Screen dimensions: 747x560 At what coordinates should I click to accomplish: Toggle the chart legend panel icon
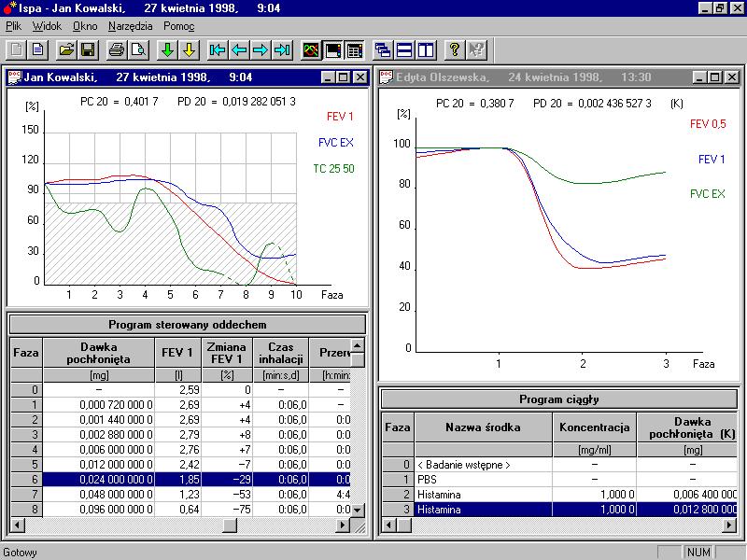(x=333, y=50)
